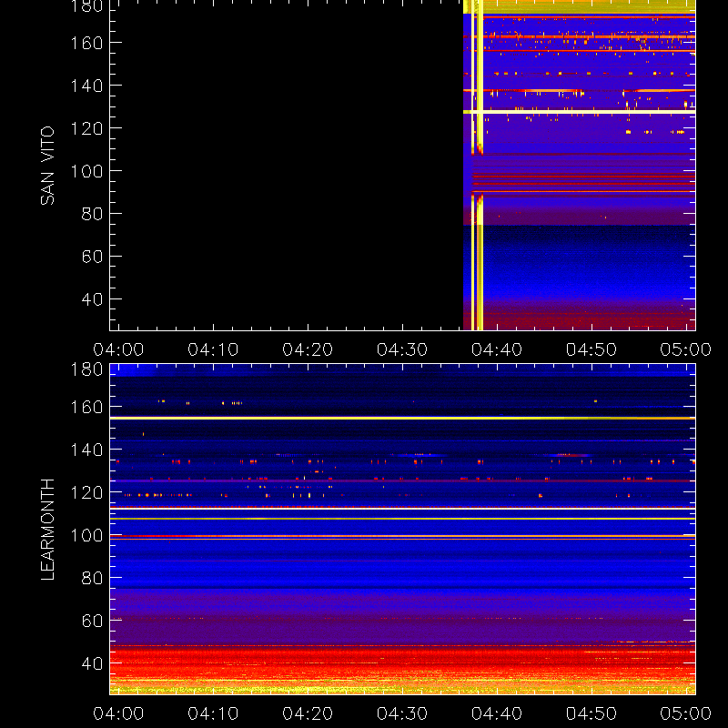Click 04:20 under the Learmonth plot
This screenshot has height=728, width=728.
pyautogui.click(x=308, y=713)
